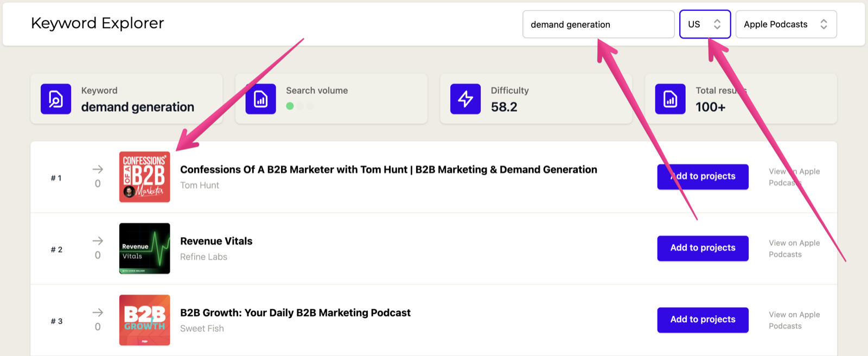Screen dimensions: 868x356
Task: Click the #3 rank label
Action: [x=56, y=321]
